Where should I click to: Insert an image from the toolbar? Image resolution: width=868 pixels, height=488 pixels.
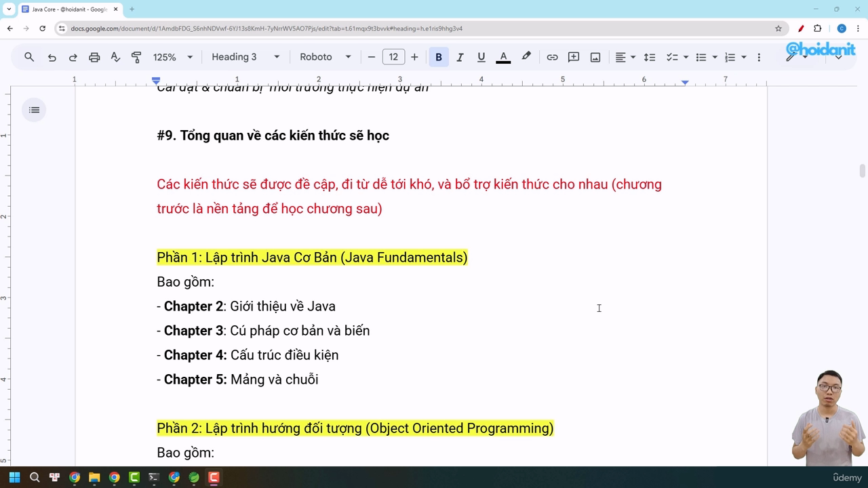[595, 57]
